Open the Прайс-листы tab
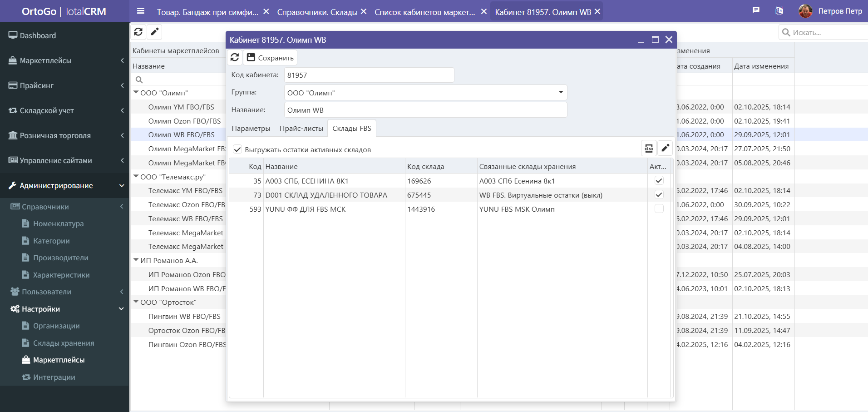The height and width of the screenshot is (412, 868). click(x=301, y=129)
